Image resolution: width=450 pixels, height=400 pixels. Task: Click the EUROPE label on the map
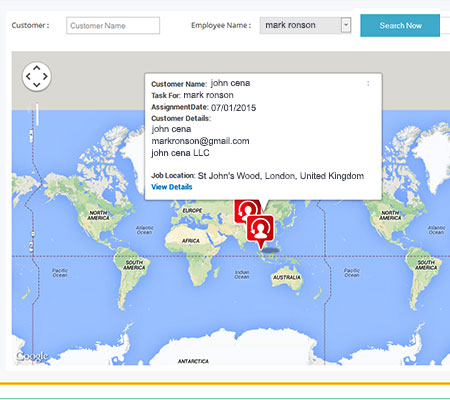(192, 211)
